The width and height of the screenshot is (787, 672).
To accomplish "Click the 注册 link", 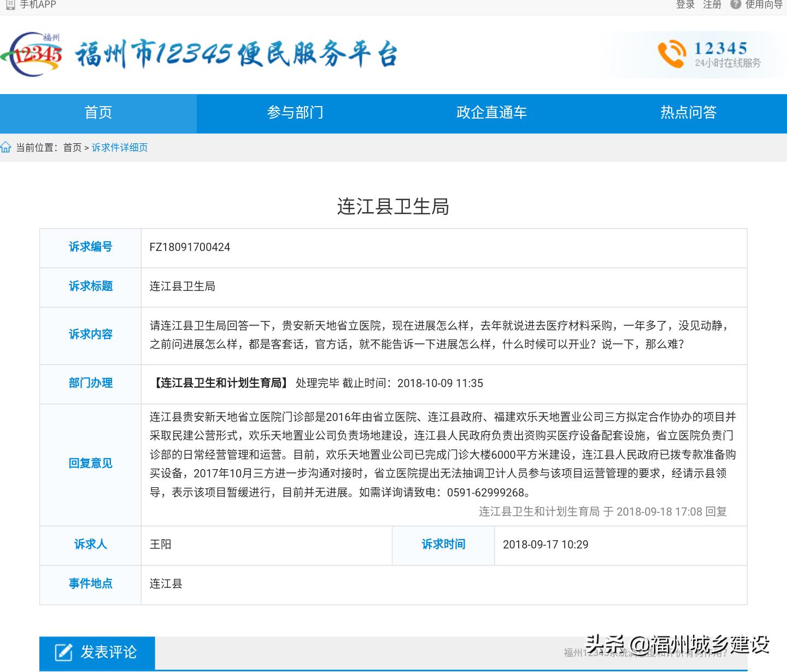I will tap(712, 4).
